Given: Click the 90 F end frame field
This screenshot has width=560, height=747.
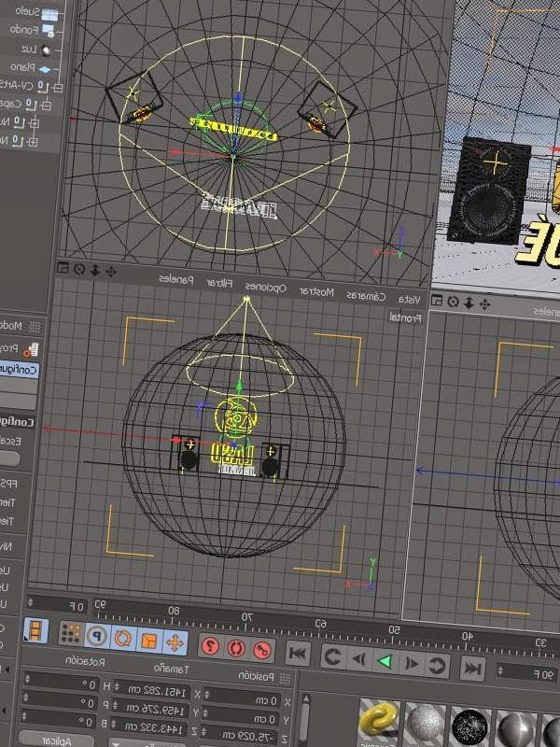Looking at the screenshot, I should 528,673.
